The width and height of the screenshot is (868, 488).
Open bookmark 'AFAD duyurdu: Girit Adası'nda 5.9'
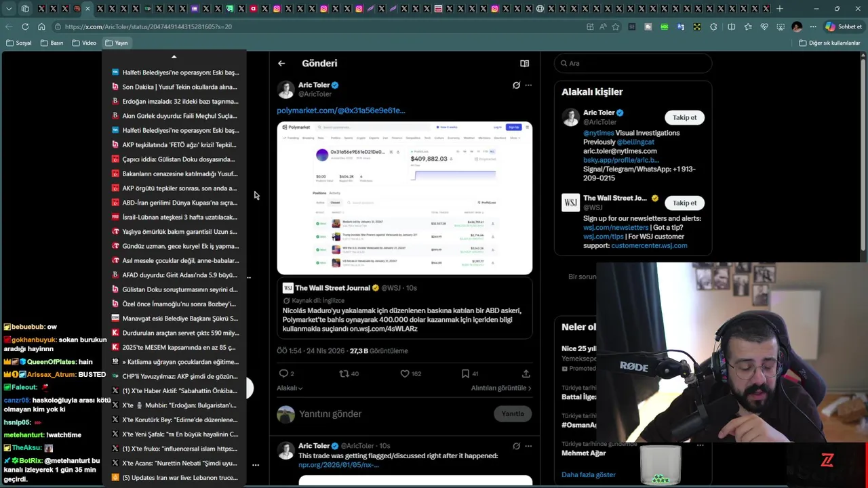[174, 275]
